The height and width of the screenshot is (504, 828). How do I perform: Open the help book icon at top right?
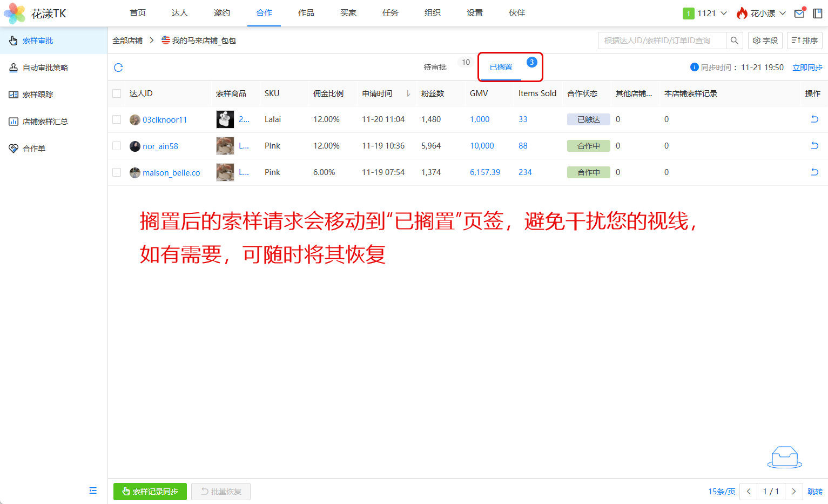click(x=818, y=14)
